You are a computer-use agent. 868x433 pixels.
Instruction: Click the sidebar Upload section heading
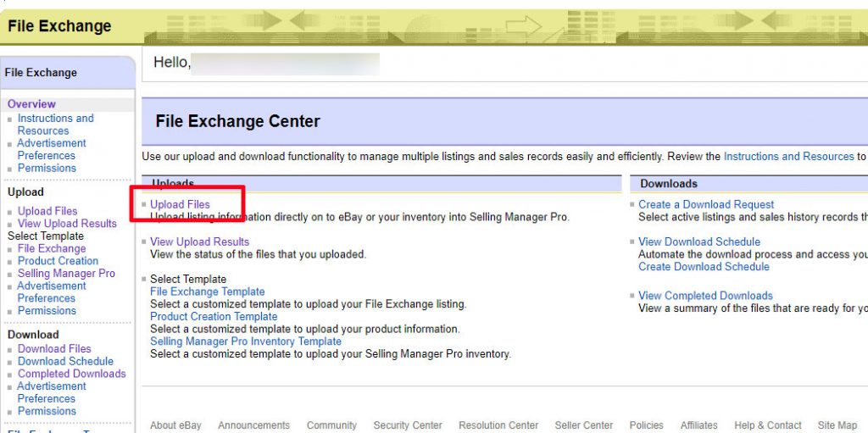point(25,192)
